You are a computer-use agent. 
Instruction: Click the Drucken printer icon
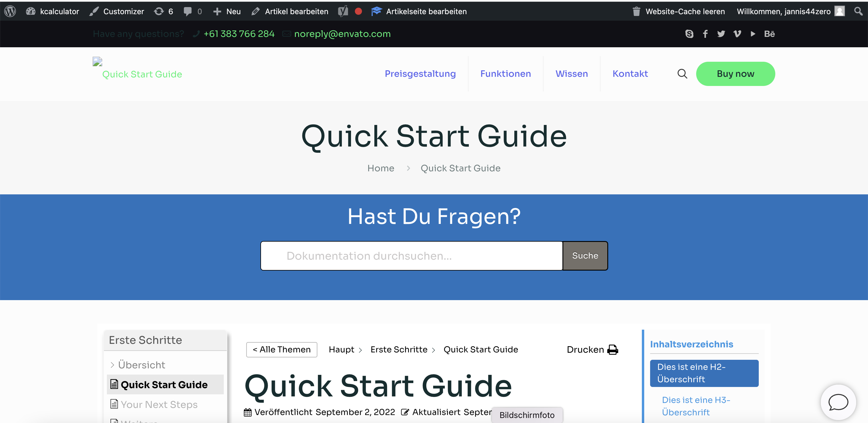pyautogui.click(x=612, y=350)
